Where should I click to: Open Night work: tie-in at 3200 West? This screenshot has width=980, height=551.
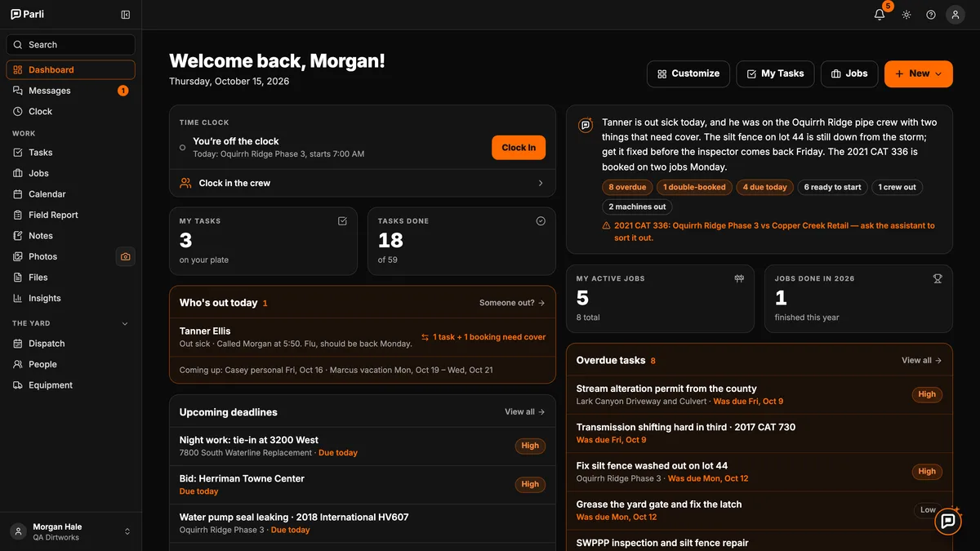pyautogui.click(x=363, y=447)
